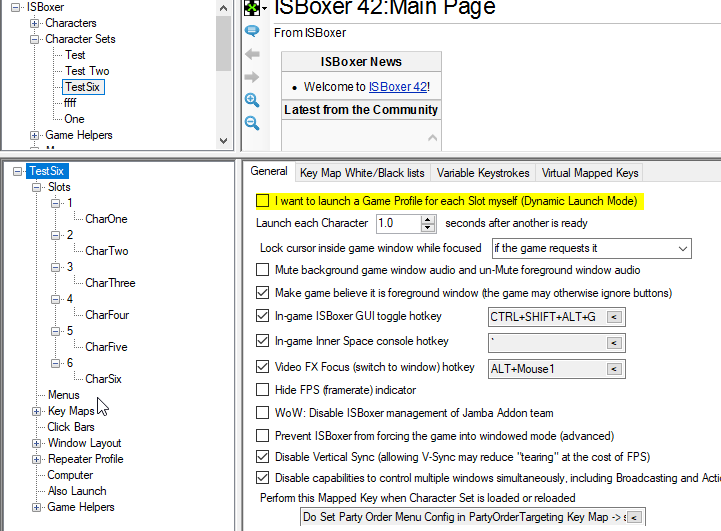
Task: Expand Game Helpers in the lower tree
Action: click(37, 508)
